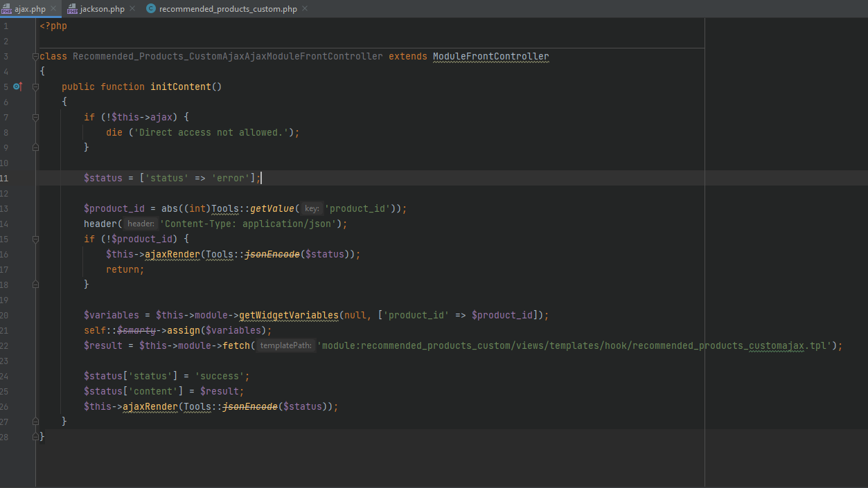The height and width of the screenshot is (488, 868).
Task: Click line number 11 in the gutter
Action: (5, 178)
